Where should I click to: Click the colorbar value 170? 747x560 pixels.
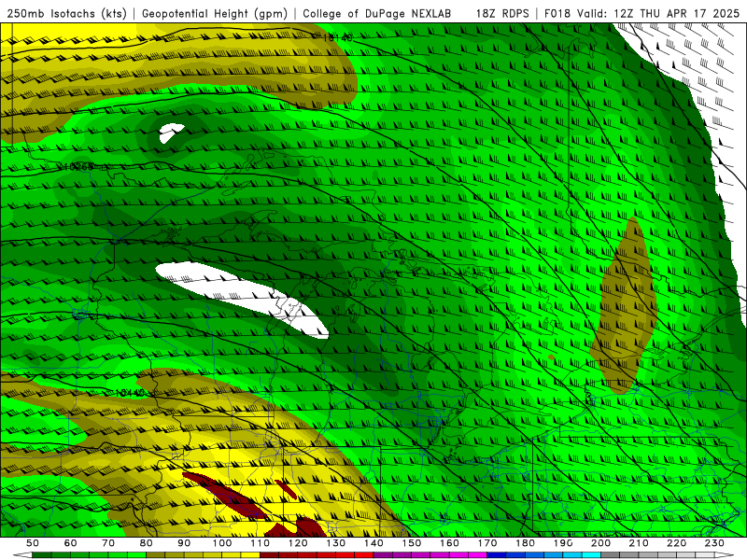click(x=487, y=543)
